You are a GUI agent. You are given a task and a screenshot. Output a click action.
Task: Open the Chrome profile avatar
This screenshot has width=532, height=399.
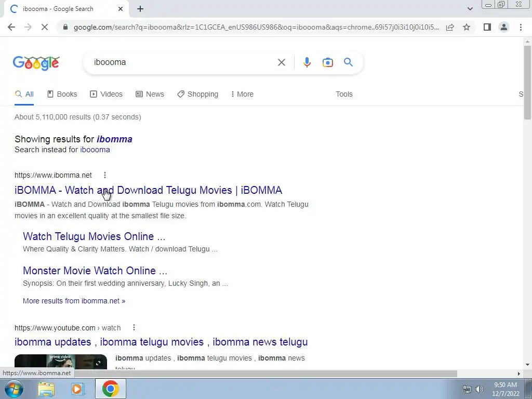(x=504, y=27)
